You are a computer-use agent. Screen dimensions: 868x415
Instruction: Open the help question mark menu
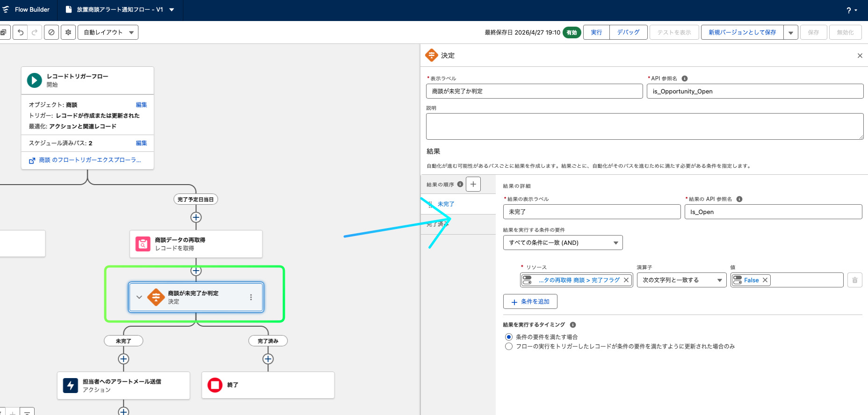point(852,10)
